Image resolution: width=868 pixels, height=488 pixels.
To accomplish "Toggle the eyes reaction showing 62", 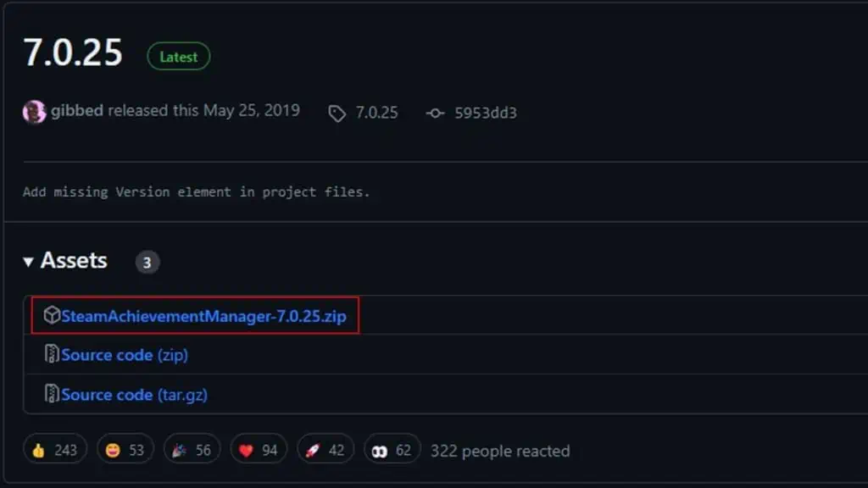I will pyautogui.click(x=392, y=450).
